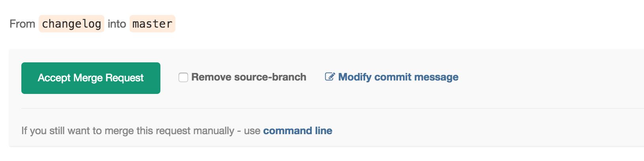The image size is (644, 161).
Task: Follow the bold command line hyperlink
Action: click(298, 131)
